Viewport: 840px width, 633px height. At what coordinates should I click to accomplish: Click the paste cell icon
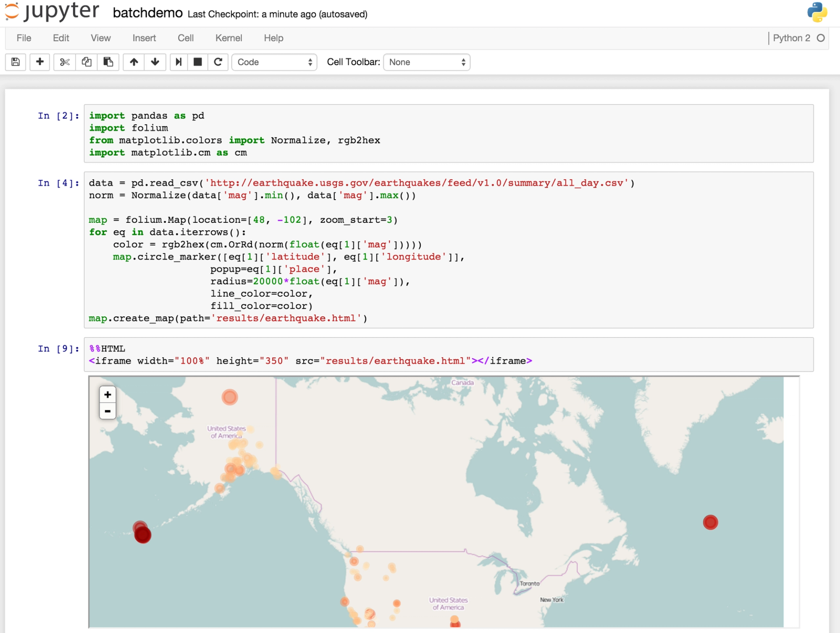108,62
